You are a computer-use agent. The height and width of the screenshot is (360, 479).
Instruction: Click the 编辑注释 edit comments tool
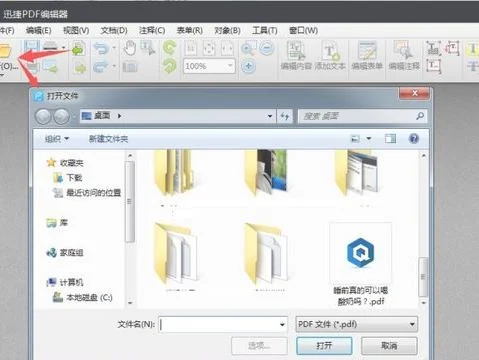click(404, 56)
